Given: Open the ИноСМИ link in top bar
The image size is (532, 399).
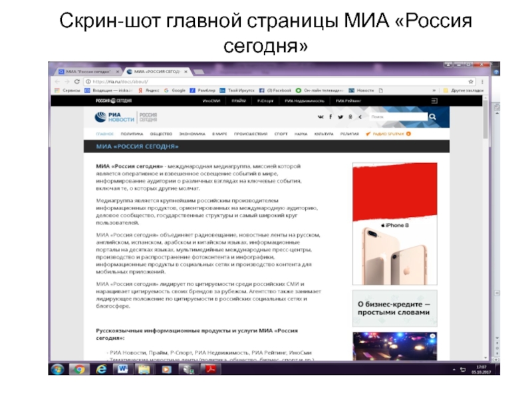Looking at the screenshot, I should point(211,100).
